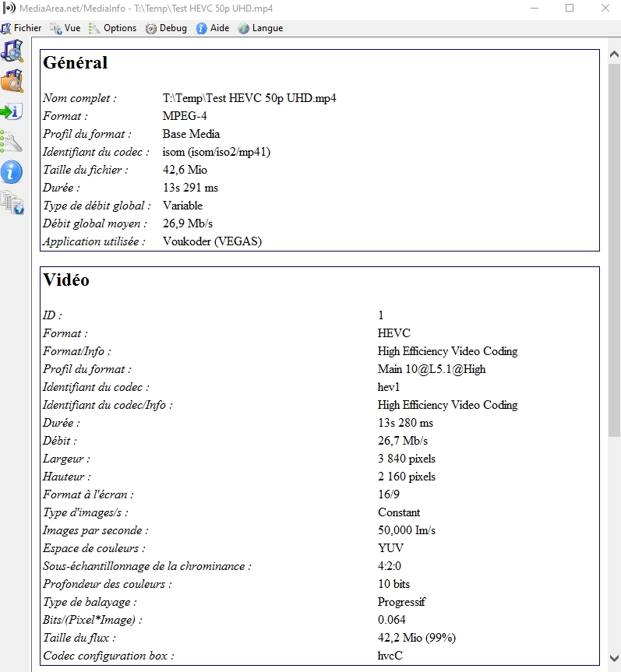Click the 'HEVC' video format value

tap(393, 333)
